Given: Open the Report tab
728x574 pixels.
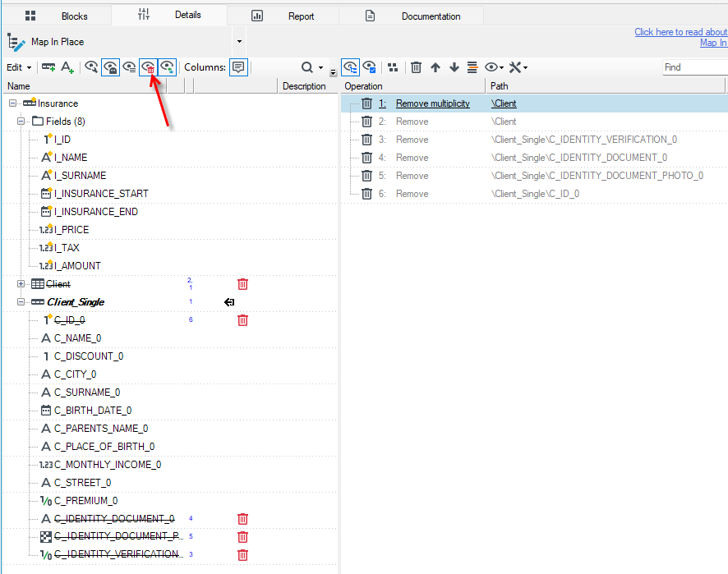Looking at the screenshot, I should click(283, 16).
